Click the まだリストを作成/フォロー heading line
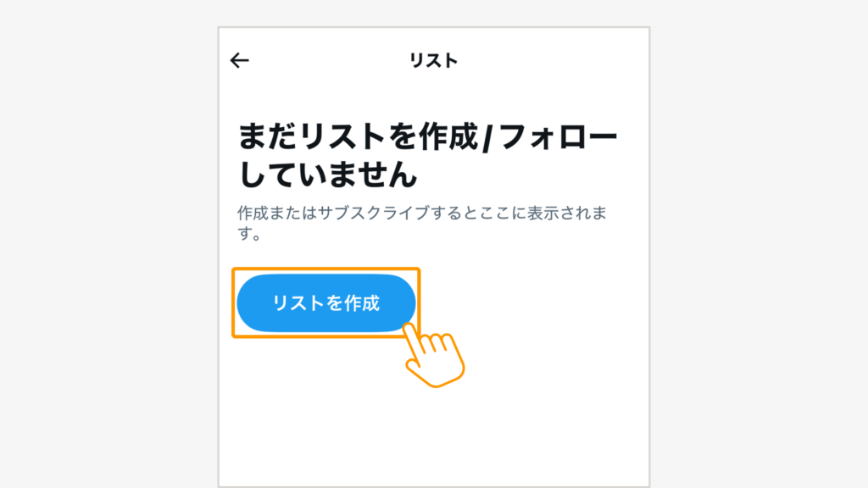This screenshot has height=488, width=868. pos(427,136)
